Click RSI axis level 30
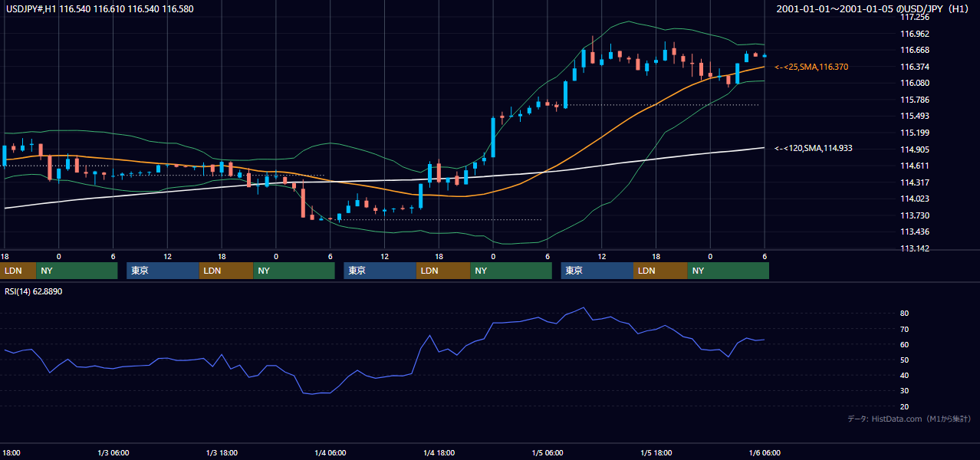 click(x=904, y=391)
